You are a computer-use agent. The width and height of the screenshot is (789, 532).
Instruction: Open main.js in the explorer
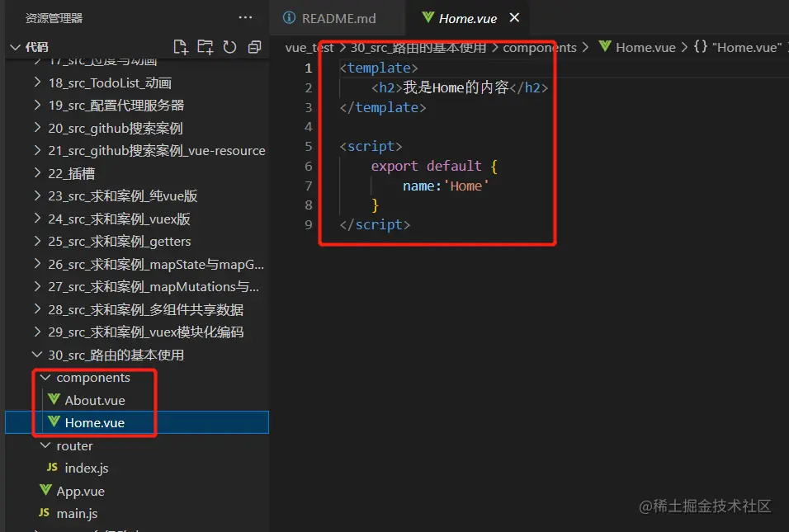(137, 513)
